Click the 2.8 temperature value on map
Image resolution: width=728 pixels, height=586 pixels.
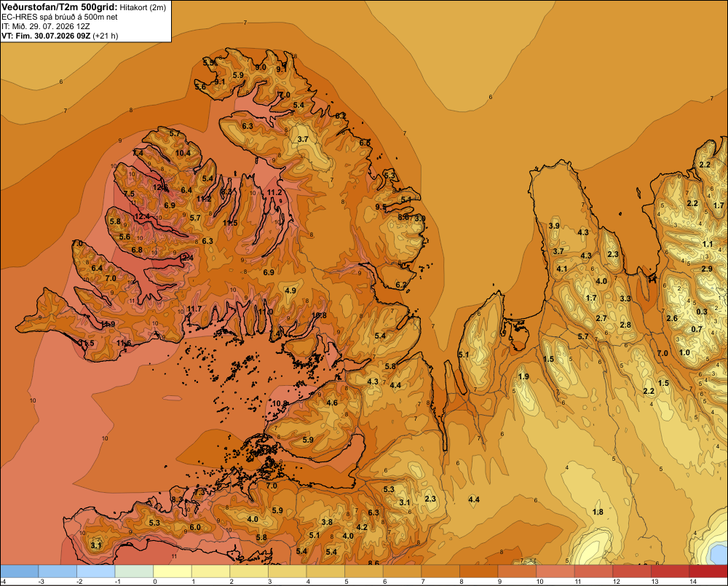point(625,325)
